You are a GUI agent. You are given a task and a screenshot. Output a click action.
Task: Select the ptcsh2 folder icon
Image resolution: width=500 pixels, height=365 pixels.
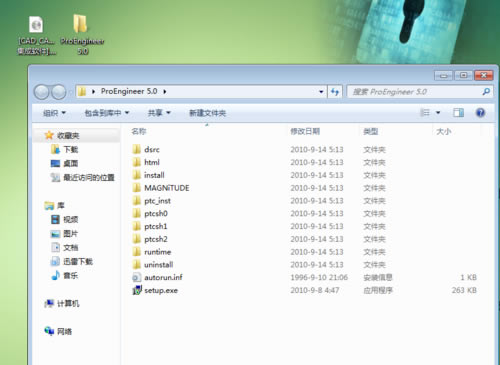coord(136,239)
